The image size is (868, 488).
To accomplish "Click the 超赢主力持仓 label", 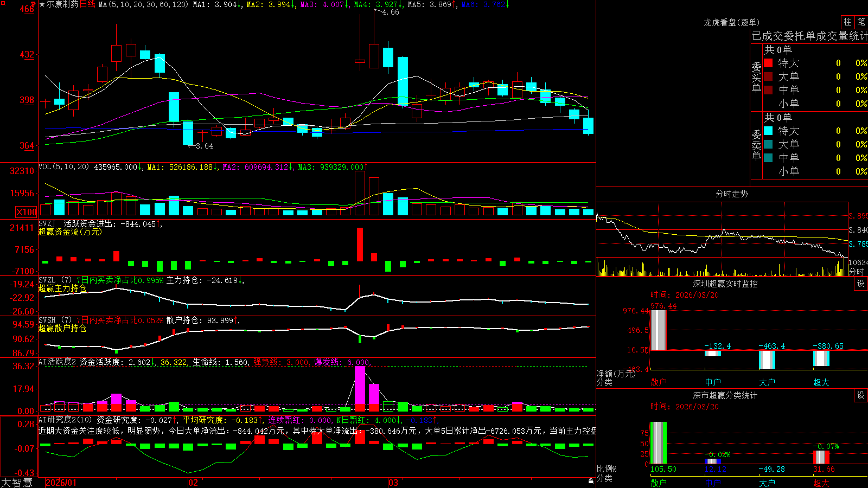I will point(62,288).
